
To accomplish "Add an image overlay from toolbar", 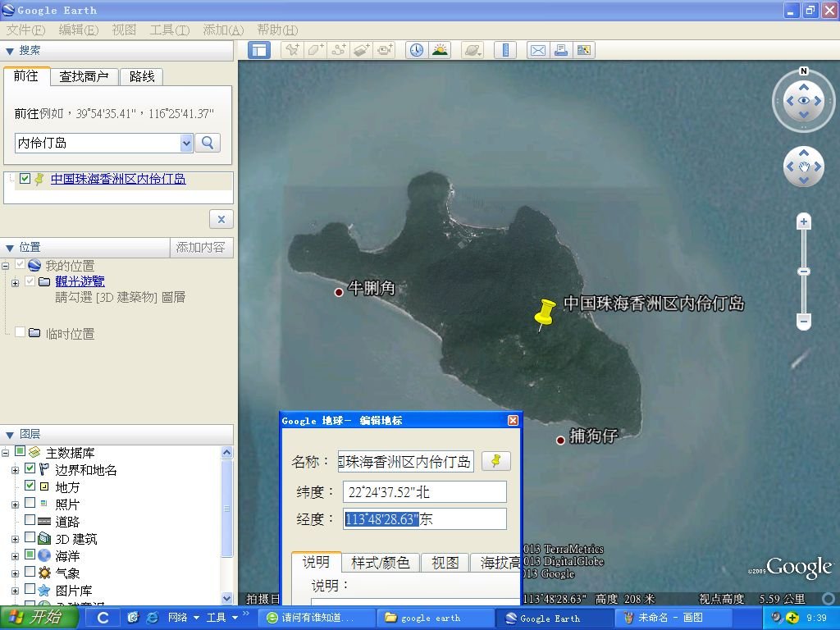I will 362,50.
